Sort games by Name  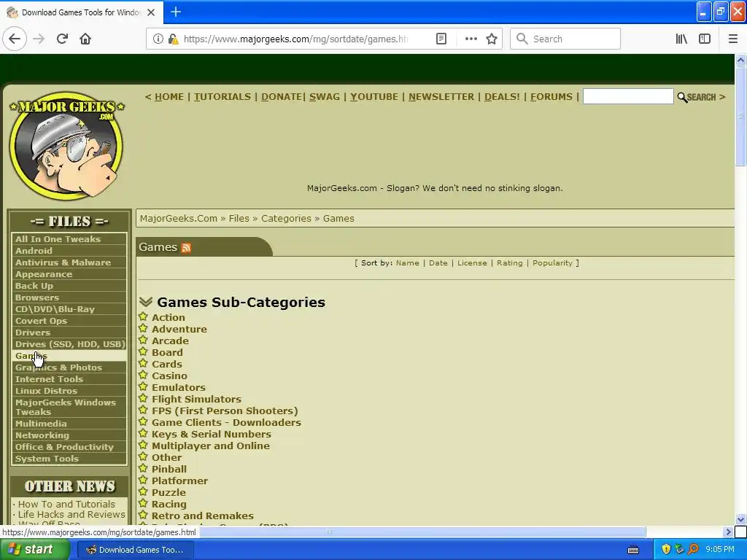[x=407, y=262]
